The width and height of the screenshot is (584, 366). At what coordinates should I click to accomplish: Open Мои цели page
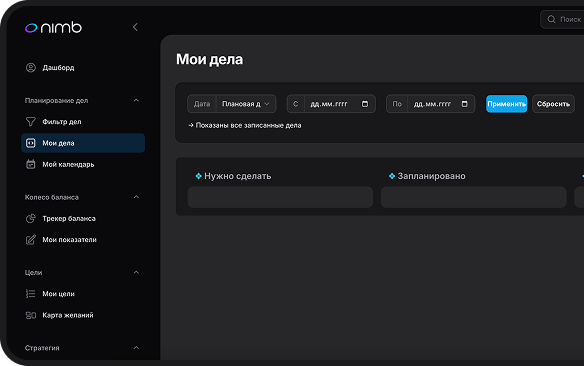pos(58,294)
